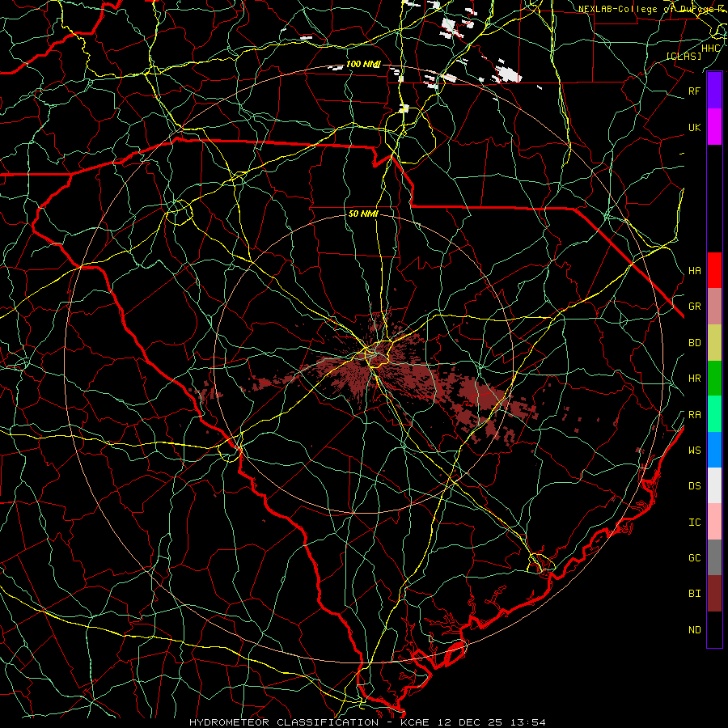Screen dimensions: 728x728
Task: Click the BD legend label
Action: coord(694,343)
